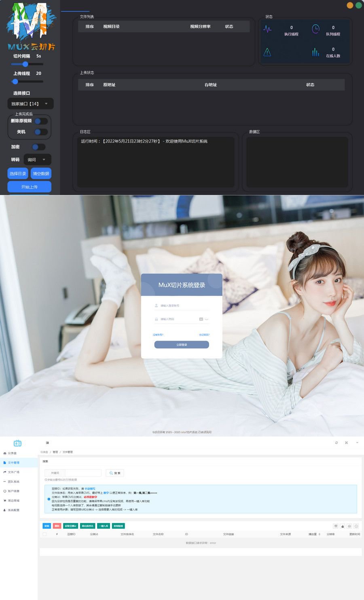Viewport: 364px width, 600px height.
Task: Click the warning triangle icon in 状态 panel
Action: click(267, 52)
